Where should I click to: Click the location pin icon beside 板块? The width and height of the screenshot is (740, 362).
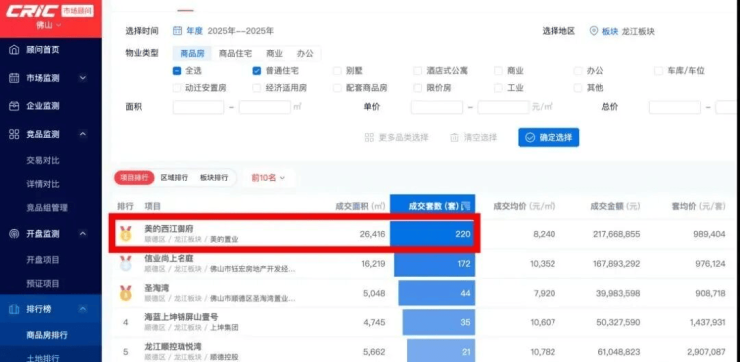point(594,31)
